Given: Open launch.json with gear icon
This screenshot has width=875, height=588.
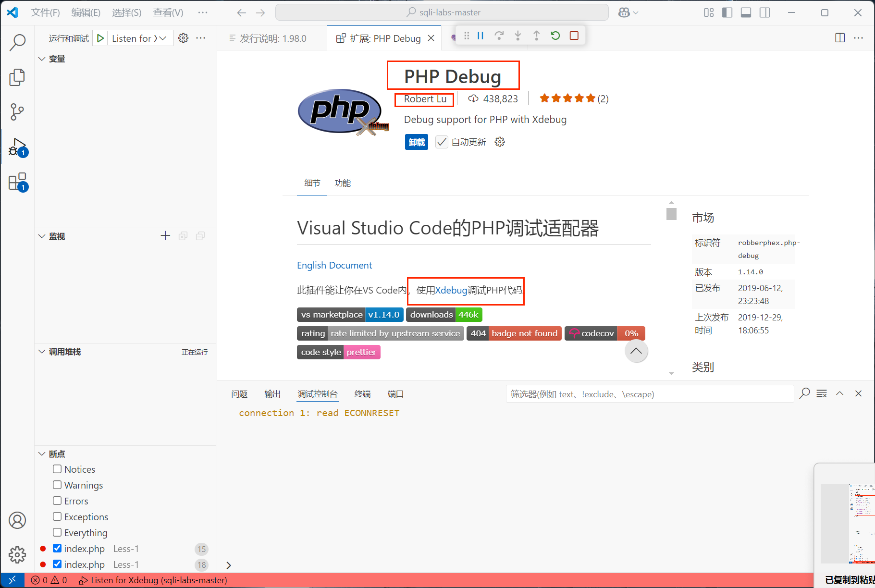Looking at the screenshot, I should pyautogui.click(x=183, y=38).
